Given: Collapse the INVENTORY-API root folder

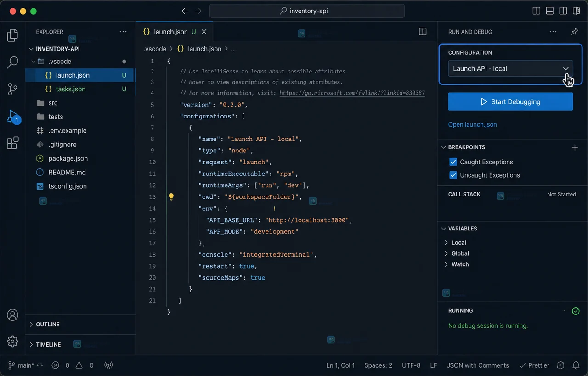Looking at the screenshot, I should click(31, 49).
